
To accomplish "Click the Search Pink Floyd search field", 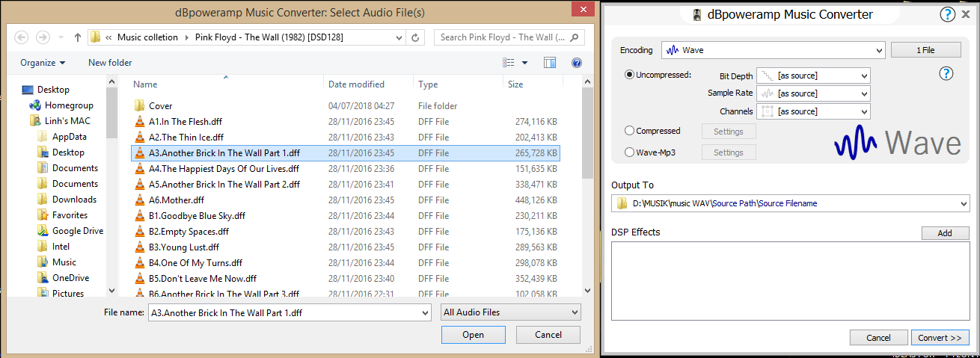I will pyautogui.click(x=507, y=37).
